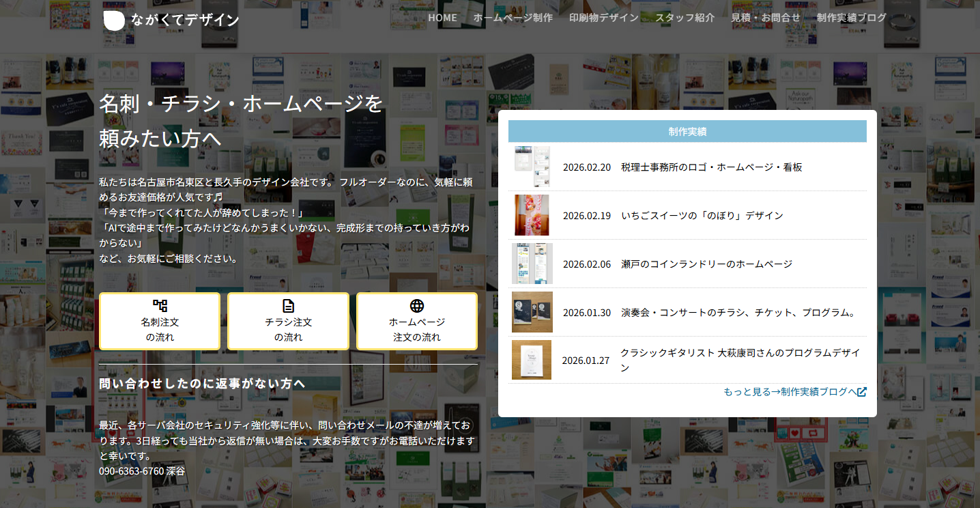Click the document icon above チラシ注文
Viewport: 980px width, 508px height.
pyautogui.click(x=288, y=305)
